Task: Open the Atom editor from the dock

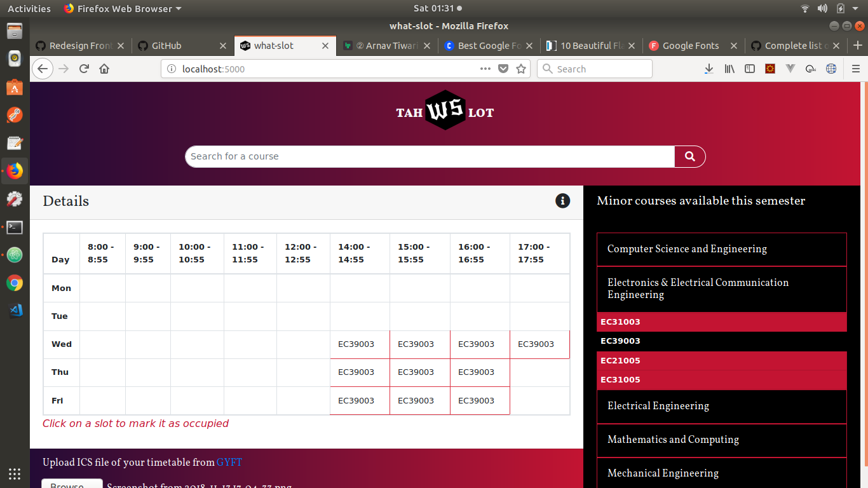Action: coord(15,255)
